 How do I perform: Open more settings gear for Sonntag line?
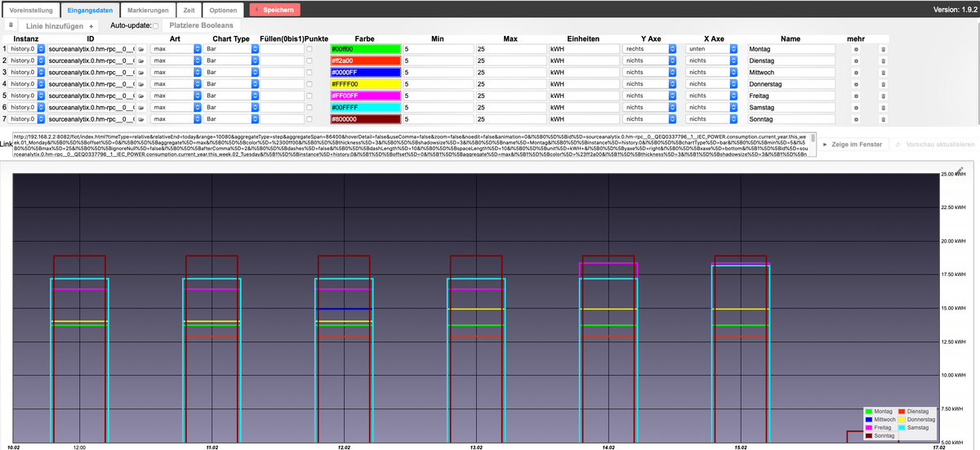[856, 119]
